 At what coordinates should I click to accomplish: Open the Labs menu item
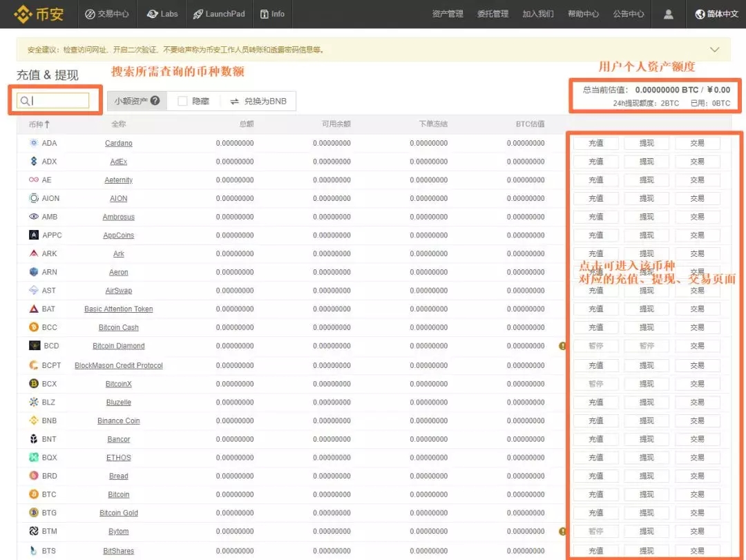(162, 15)
